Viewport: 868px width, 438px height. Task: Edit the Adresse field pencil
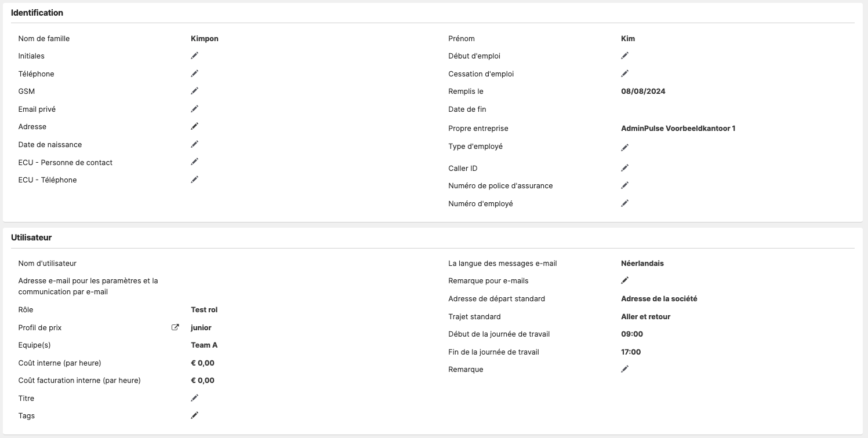[x=195, y=126]
